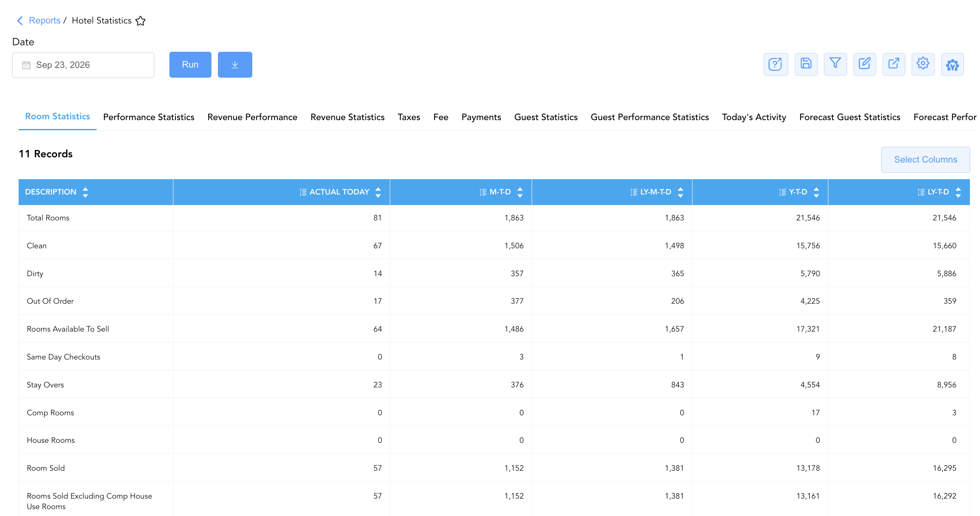Click line-height icon in Y-T-D header
980x516 pixels.
pos(782,192)
